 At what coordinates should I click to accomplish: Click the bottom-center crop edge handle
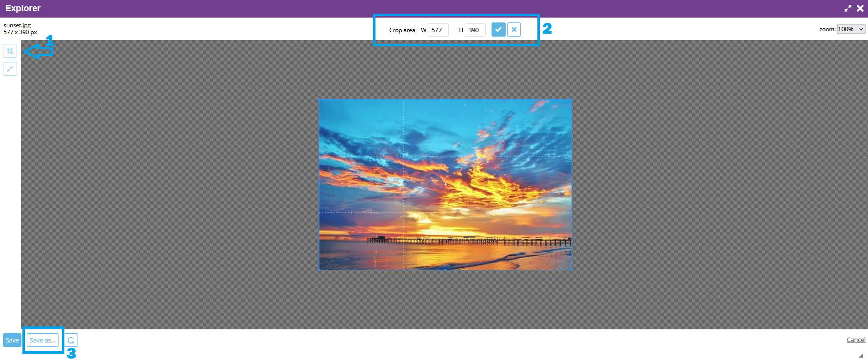tap(445, 269)
